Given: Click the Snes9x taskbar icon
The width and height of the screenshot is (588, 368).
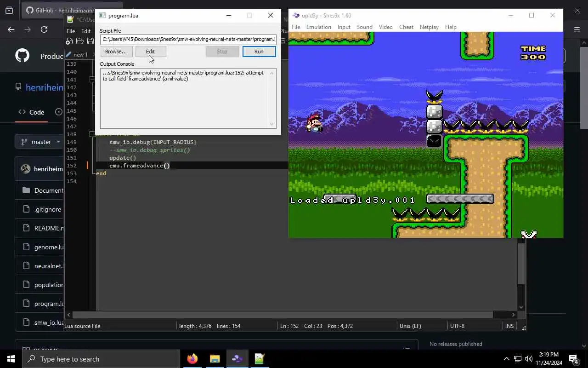Looking at the screenshot, I should pyautogui.click(x=237, y=359).
